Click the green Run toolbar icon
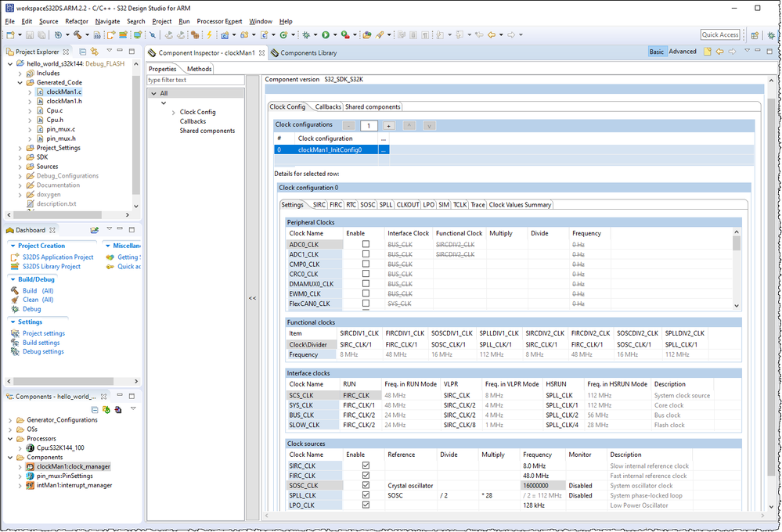782x532 pixels. (x=326, y=35)
